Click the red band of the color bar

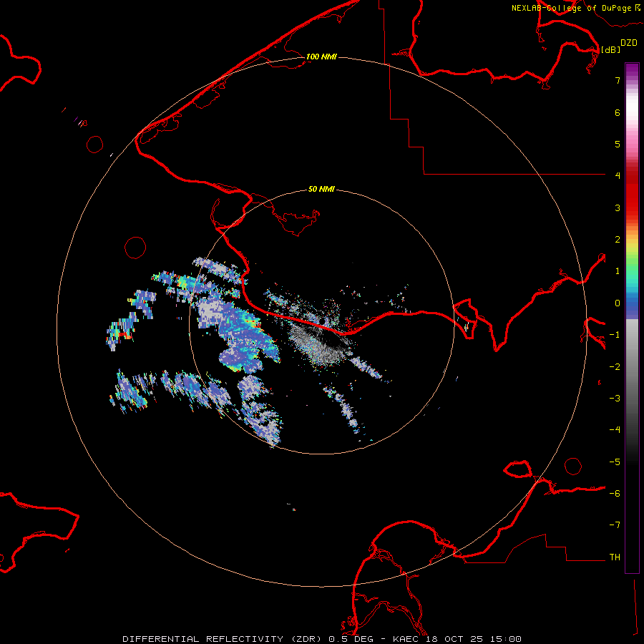point(632,193)
